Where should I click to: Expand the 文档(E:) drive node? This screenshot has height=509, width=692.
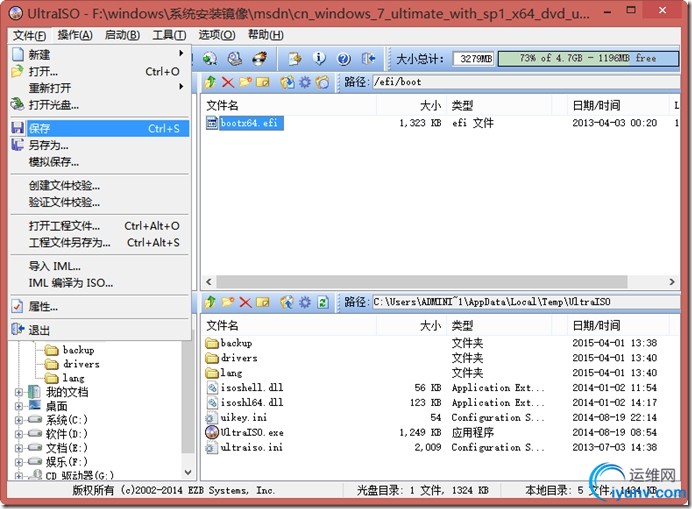coord(19,448)
